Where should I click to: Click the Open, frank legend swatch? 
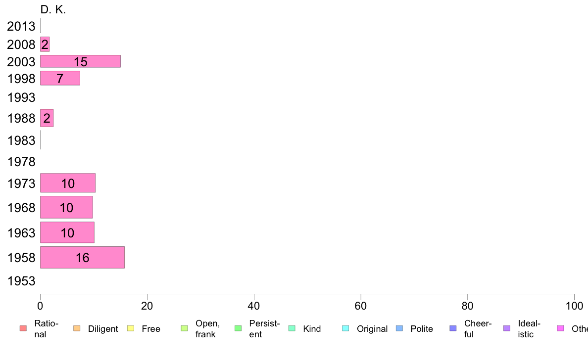(x=184, y=328)
